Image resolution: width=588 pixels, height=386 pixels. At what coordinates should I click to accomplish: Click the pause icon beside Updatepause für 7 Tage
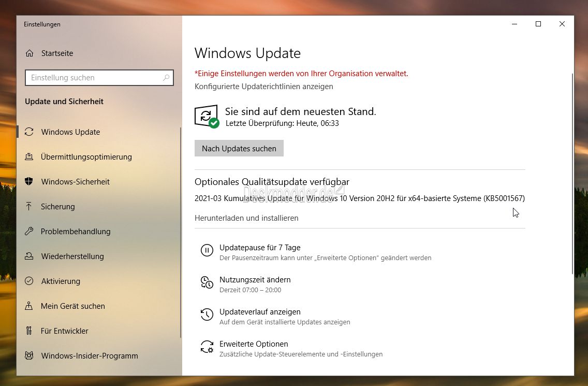pos(207,250)
